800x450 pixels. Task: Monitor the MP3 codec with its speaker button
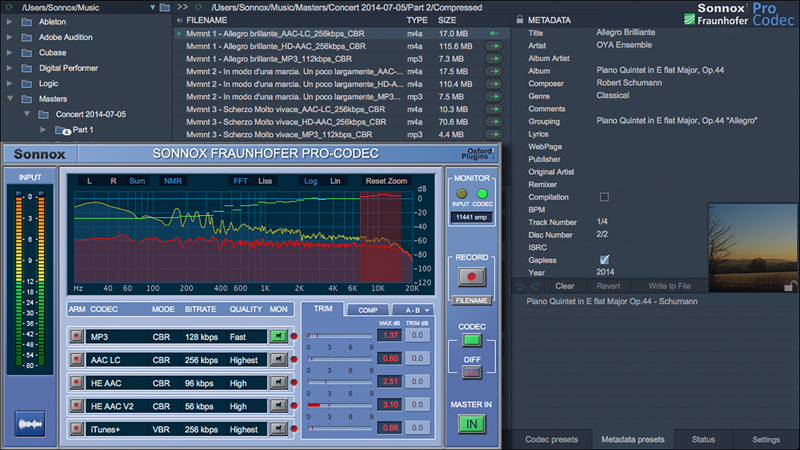(278, 336)
